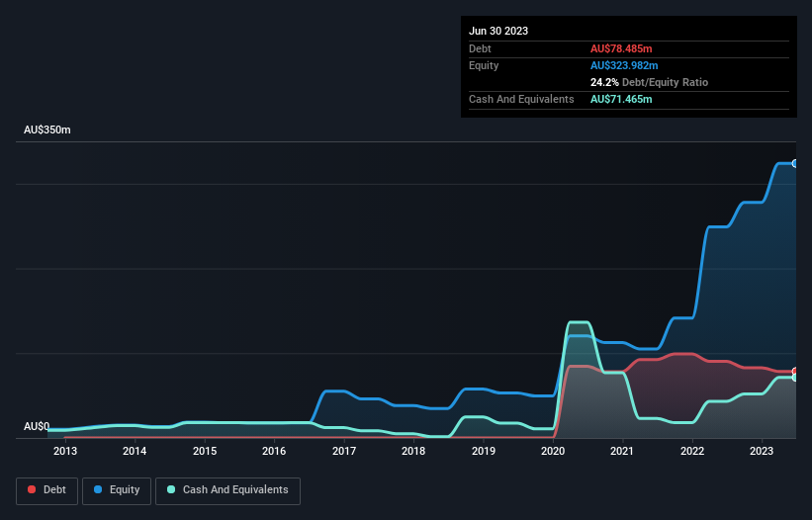Click the AU$78.485m debt value
The height and width of the screenshot is (520, 812).
coord(621,48)
